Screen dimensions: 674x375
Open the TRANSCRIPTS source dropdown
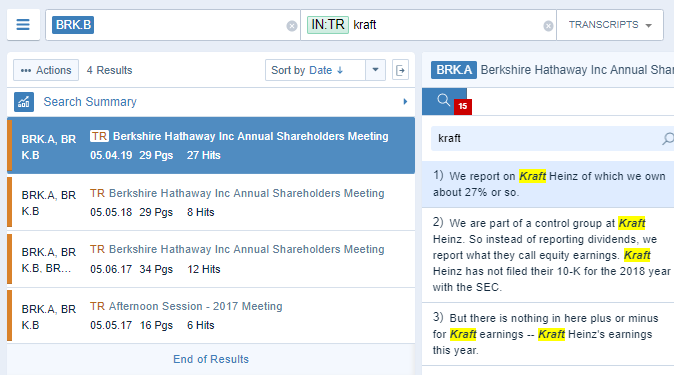pyautogui.click(x=610, y=25)
